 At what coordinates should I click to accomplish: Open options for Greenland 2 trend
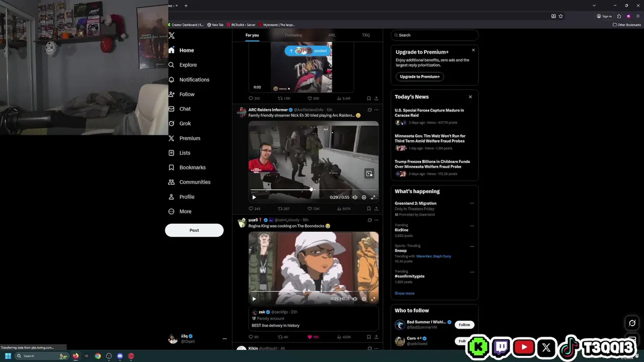point(472,203)
